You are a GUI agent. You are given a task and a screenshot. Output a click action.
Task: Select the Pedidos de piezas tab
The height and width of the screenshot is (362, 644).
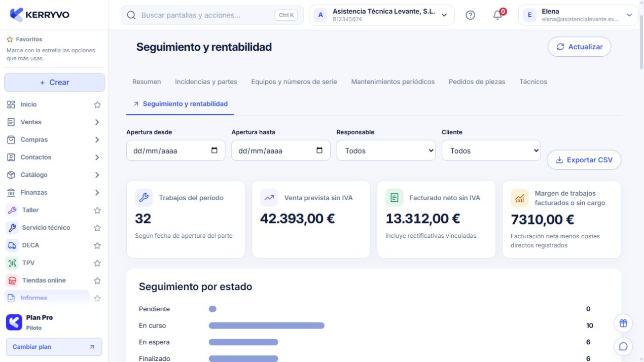pos(477,82)
